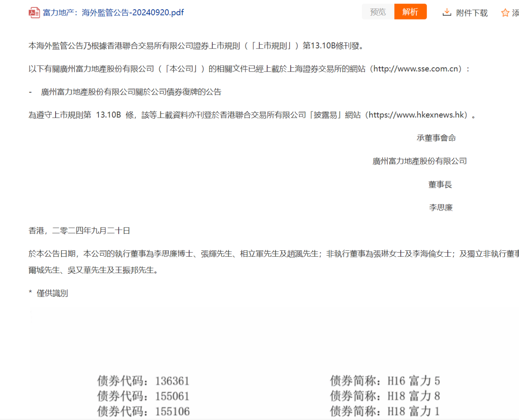Switch to 预览 preview tab
Viewport: 519px width, 420px height.
click(x=378, y=12)
